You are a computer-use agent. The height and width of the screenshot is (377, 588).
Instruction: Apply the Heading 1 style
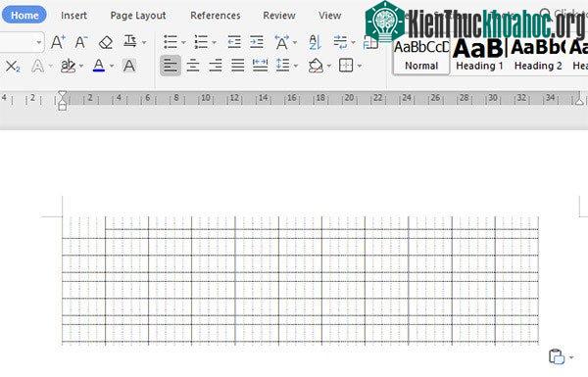479,56
